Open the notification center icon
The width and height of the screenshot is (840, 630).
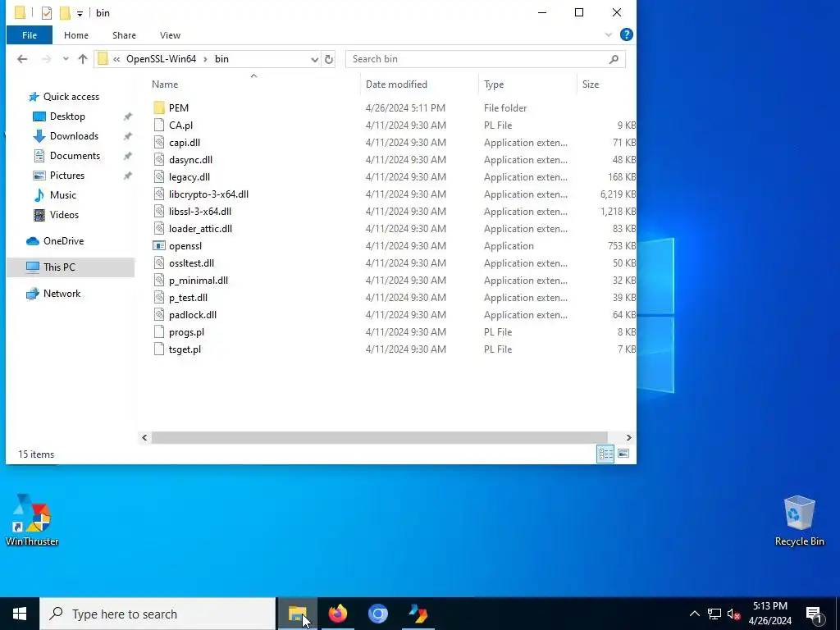pyautogui.click(x=814, y=614)
